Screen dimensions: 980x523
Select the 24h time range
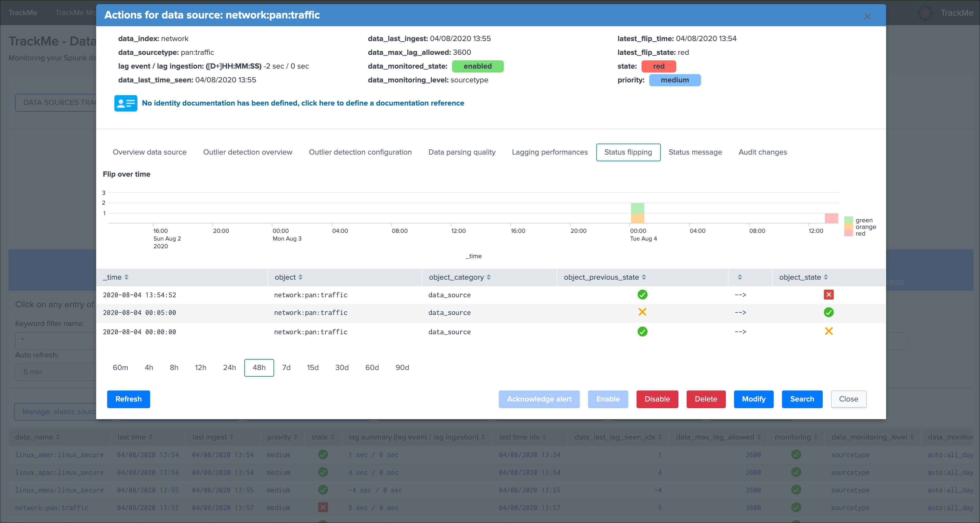(x=229, y=368)
